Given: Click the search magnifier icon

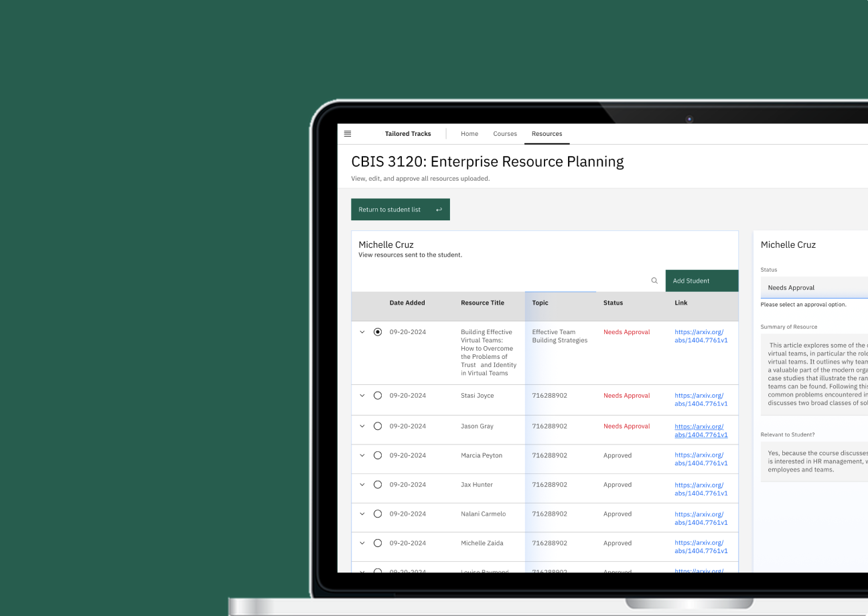Looking at the screenshot, I should (x=654, y=281).
